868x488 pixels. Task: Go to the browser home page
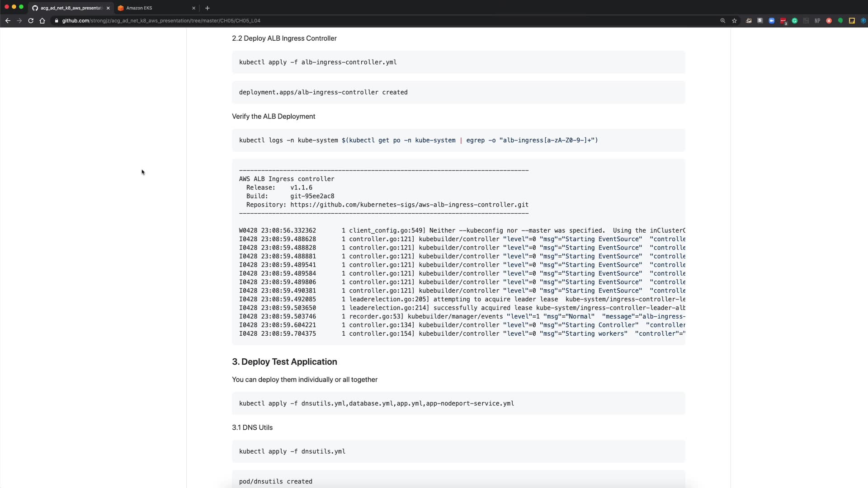42,21
